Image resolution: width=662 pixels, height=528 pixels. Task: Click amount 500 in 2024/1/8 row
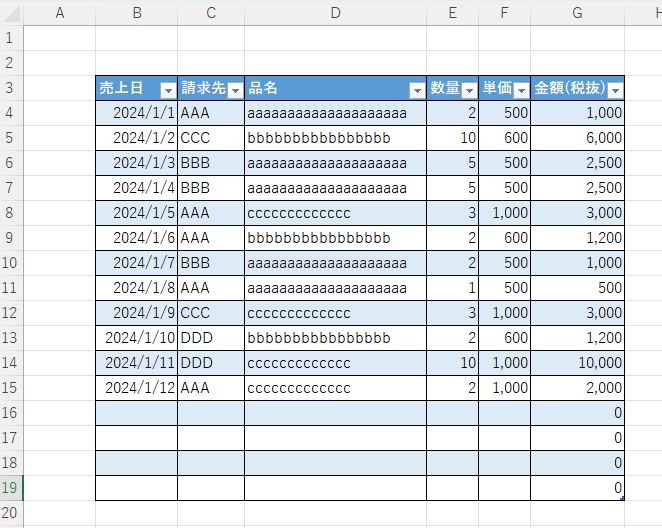point(578,288)
